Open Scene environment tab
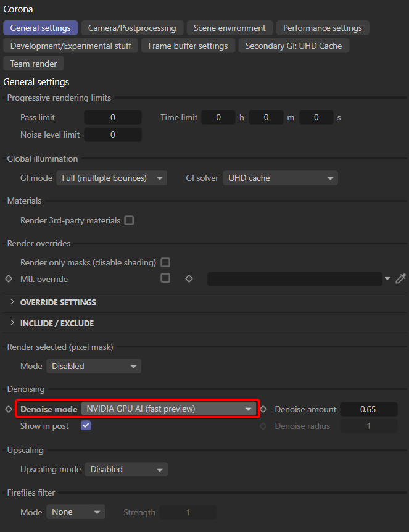This screenshot has width=409, height=532. [x=229, y=28]
